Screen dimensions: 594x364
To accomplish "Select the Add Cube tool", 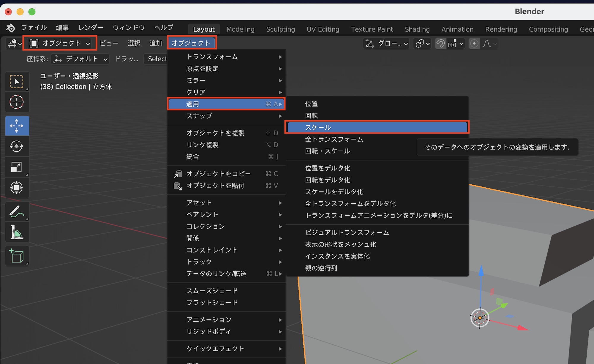I will pos(17,256).
